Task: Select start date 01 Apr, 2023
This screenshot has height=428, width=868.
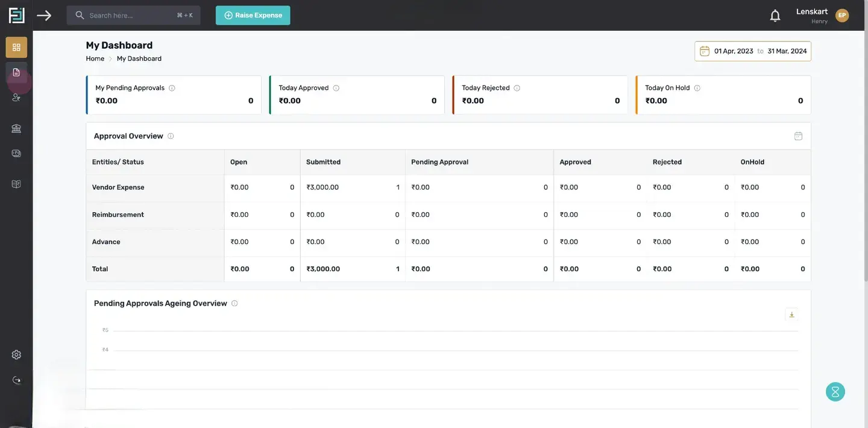Action: [734, 51]
